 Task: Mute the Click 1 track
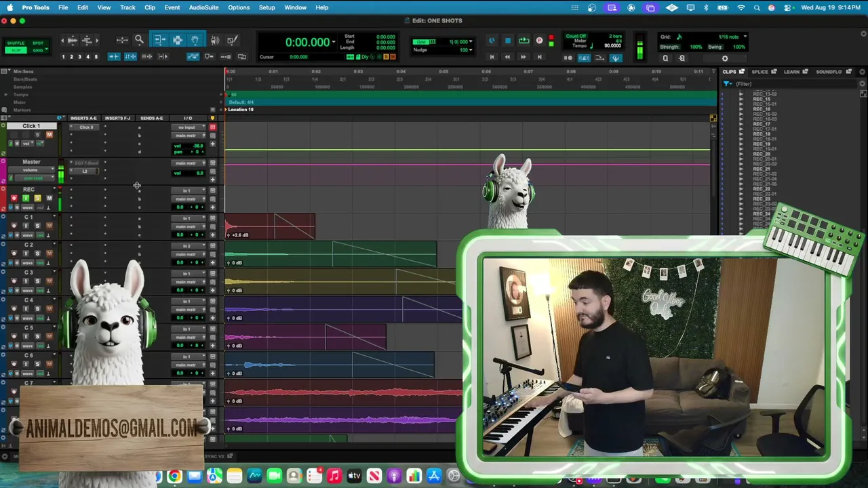tap(49, 135)
